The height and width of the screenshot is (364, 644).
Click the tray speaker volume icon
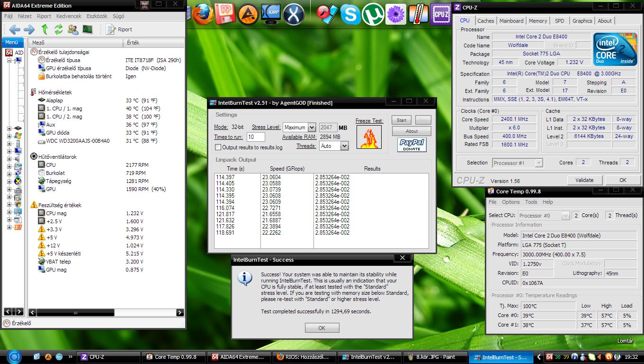[x=600, y=357]
